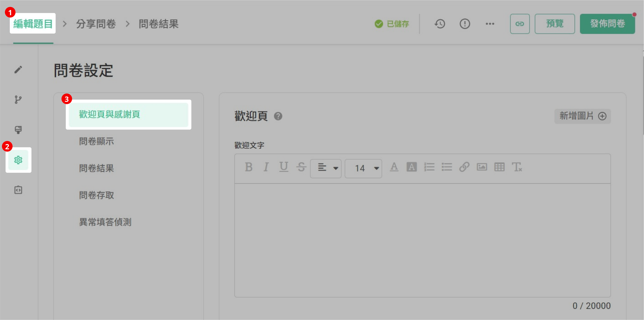Click inside the welcome text editor area

[x=422, y=240]
